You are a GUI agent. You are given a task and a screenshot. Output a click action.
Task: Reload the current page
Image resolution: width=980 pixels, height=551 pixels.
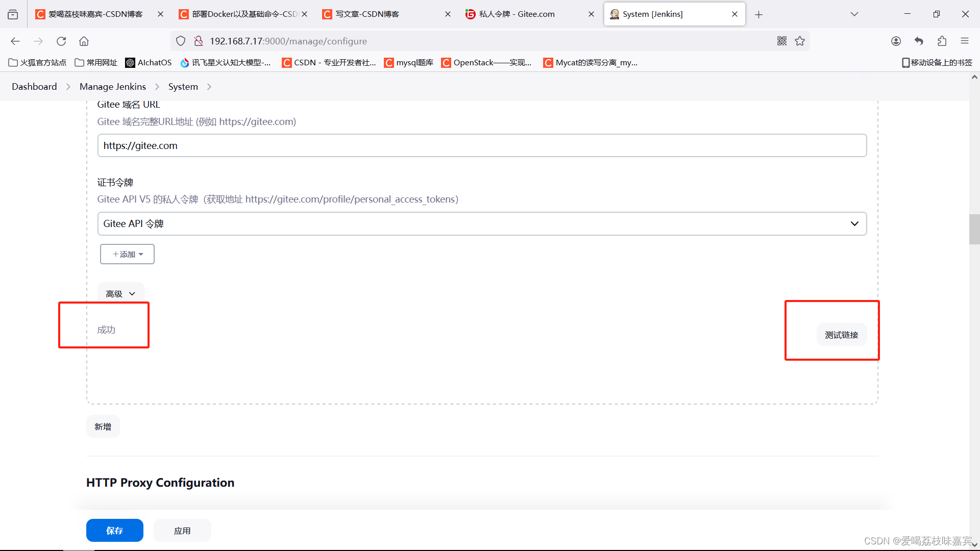point(61,41)
